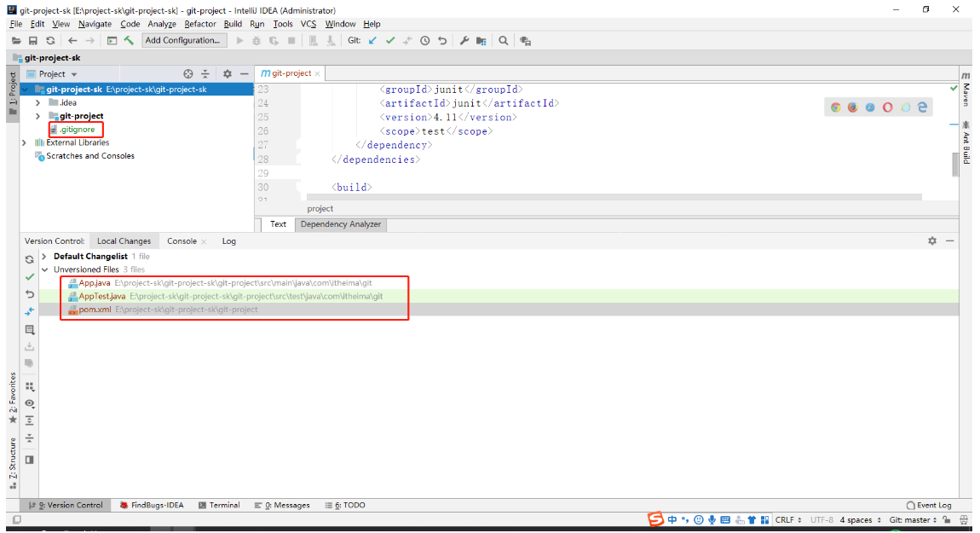This screenshot has width=980, height=533.
Task: Click the Firefox browser preview icon
Action: 852,107
